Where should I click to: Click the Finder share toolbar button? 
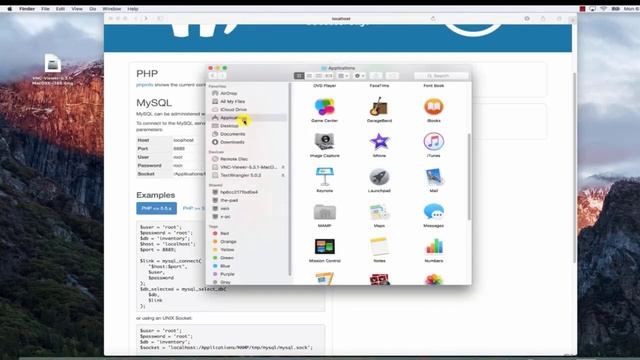coord(376,76)
